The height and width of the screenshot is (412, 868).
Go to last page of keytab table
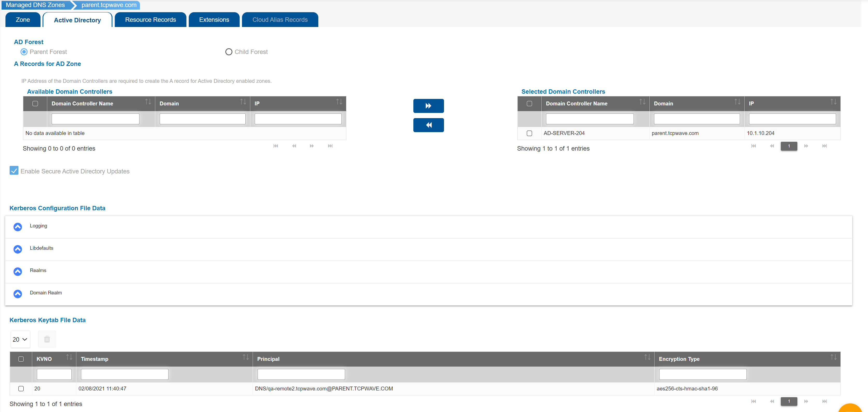(824, 401)
